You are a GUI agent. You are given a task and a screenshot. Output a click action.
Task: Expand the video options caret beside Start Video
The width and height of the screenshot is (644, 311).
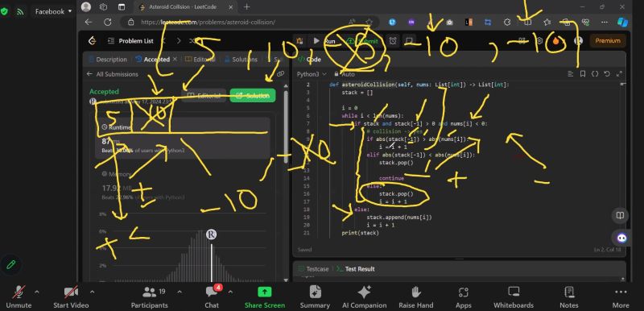click(92, 292)
